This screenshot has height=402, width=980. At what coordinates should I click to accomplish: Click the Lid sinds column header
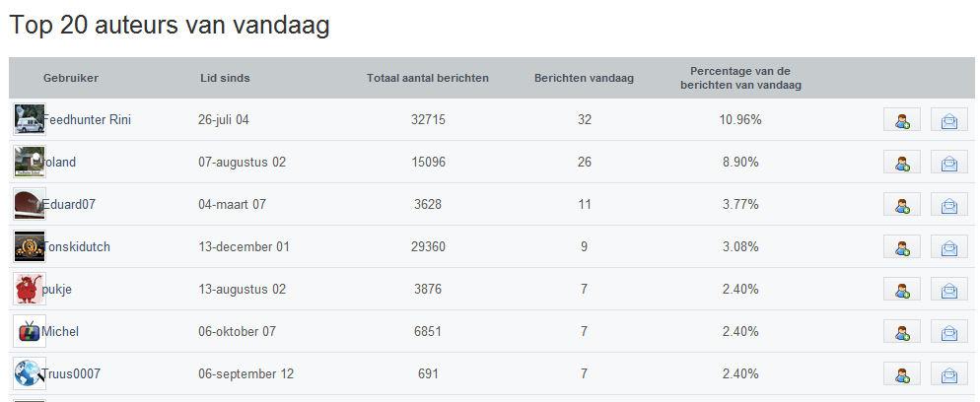(x=225, y=78)
